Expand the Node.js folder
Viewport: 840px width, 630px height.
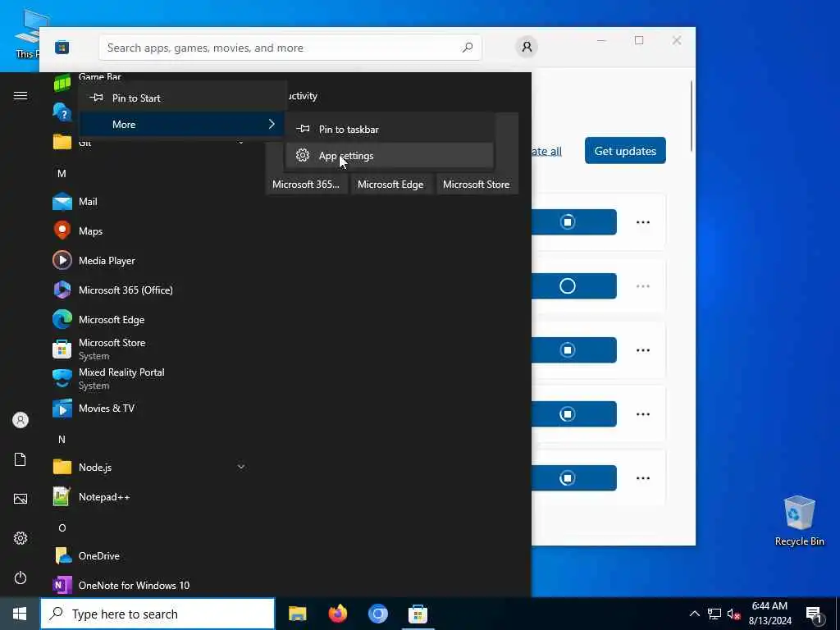(x=150, y=467)
